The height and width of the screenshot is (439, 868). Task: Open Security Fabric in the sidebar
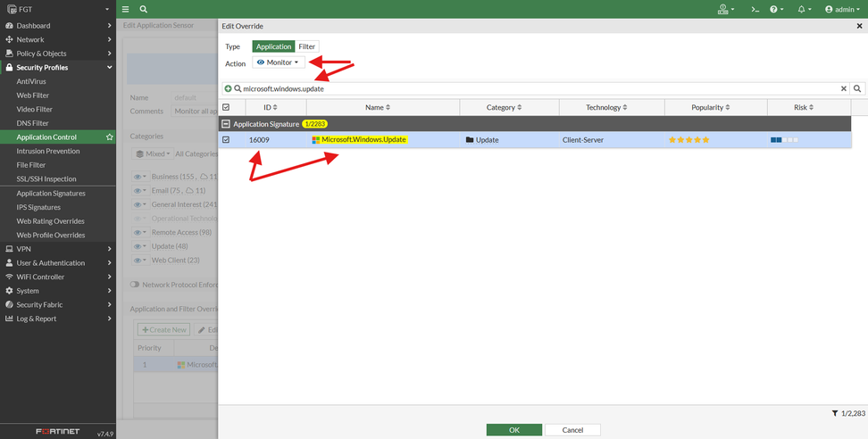click(57, 304)
